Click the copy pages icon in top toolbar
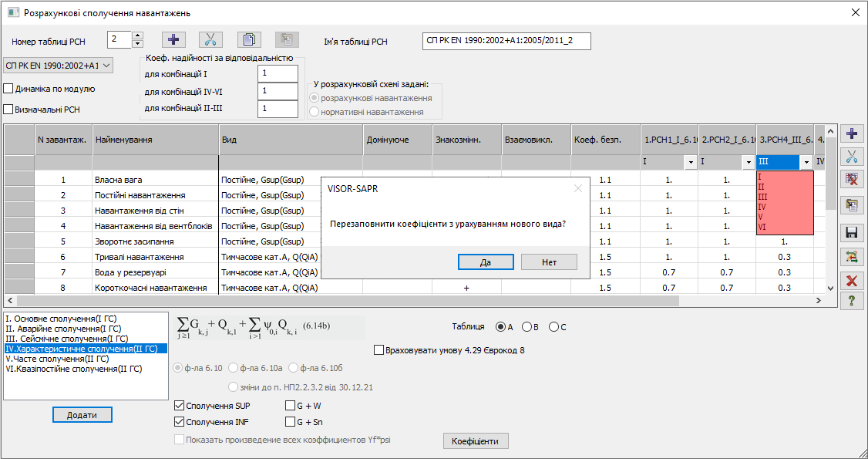This screenshot has height=459, width=868. 248,40
